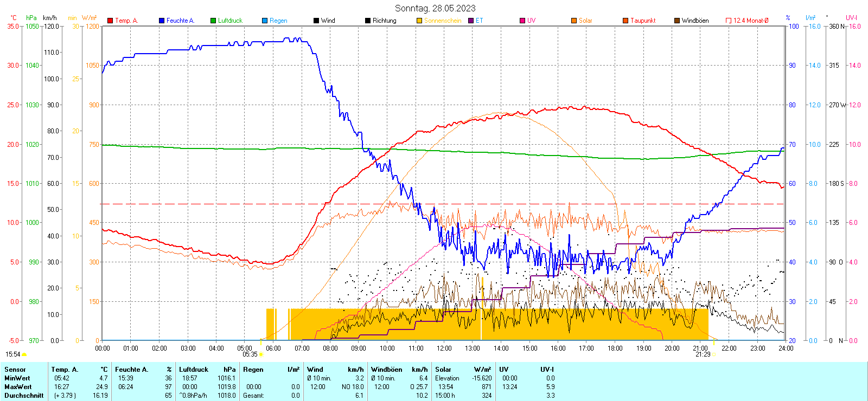Click the Durchschnitt row label
Viewport: 868px width, 401px height.
(24, 396)
